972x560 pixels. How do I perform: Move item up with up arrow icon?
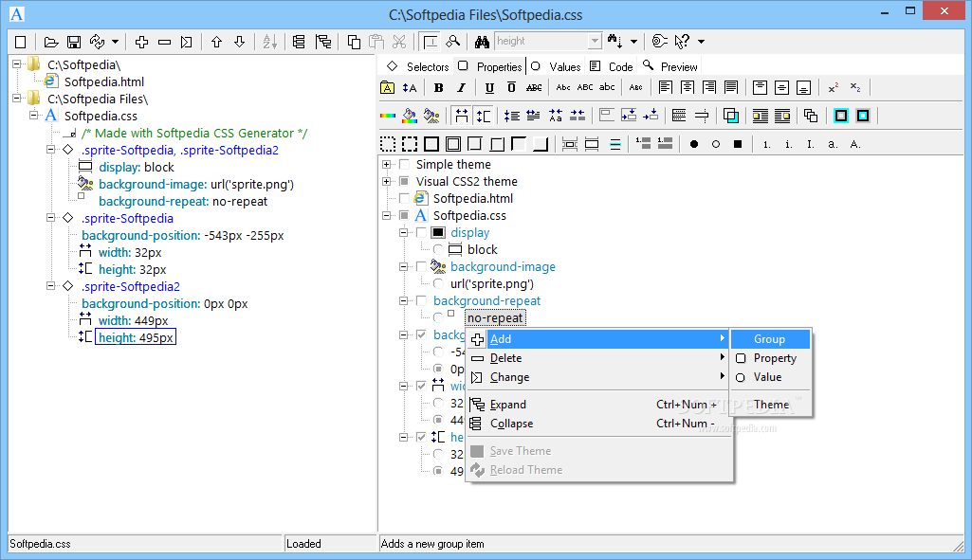click(216, 42)
